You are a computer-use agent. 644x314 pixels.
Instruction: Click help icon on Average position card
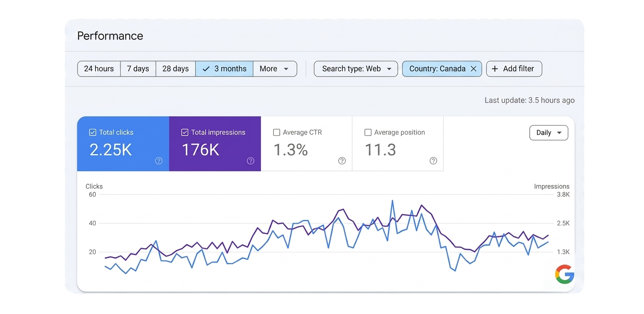tap(433, 161)
